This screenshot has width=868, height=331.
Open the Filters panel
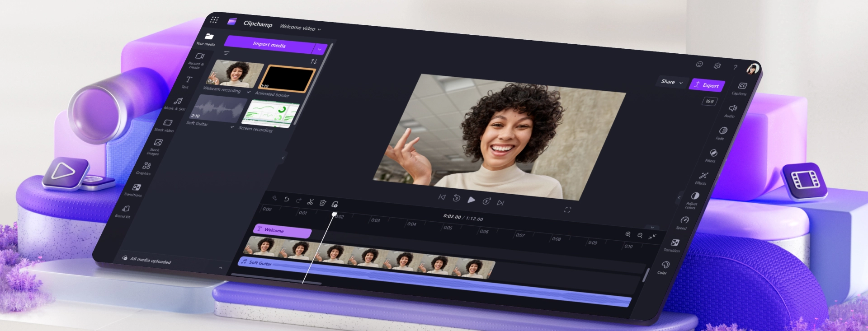712,155
